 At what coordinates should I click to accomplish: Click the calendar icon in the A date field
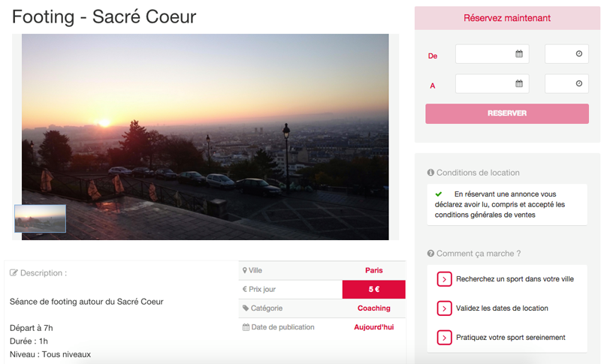tap(519, 83)
